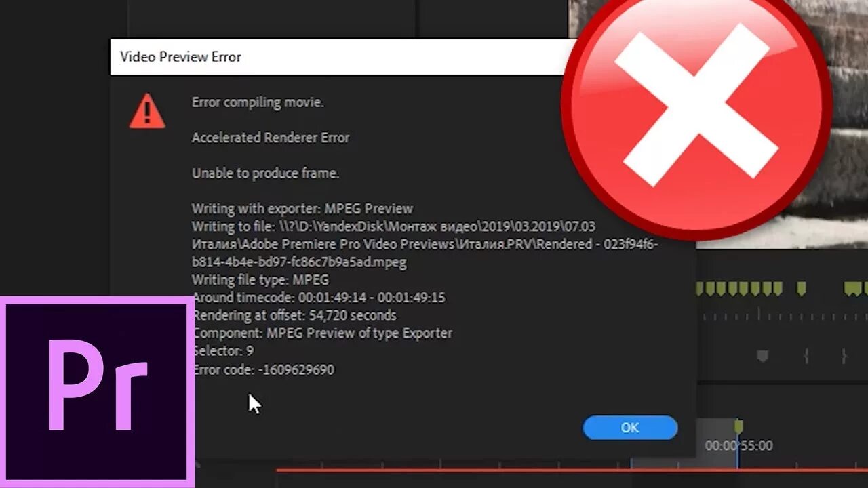The image size is (868, 488).
Task: Click the "Around timecode" line in dialog
Action: coord(319,298)
